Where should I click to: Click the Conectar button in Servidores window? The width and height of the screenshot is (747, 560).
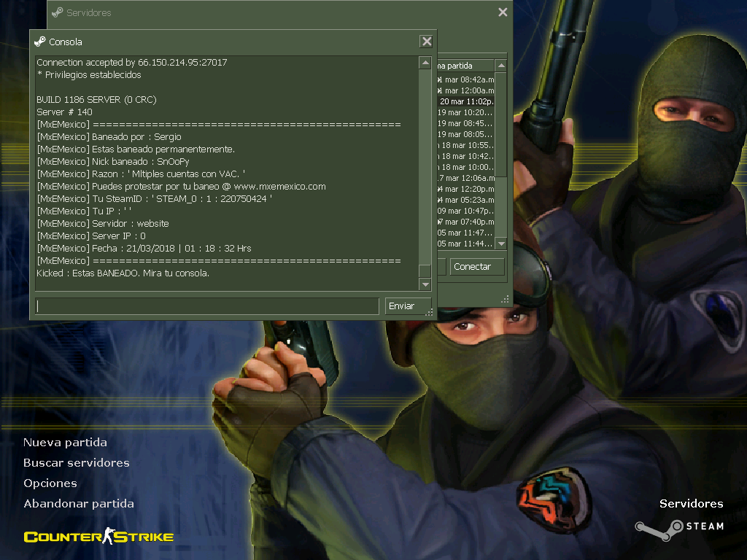pos(477,267)
